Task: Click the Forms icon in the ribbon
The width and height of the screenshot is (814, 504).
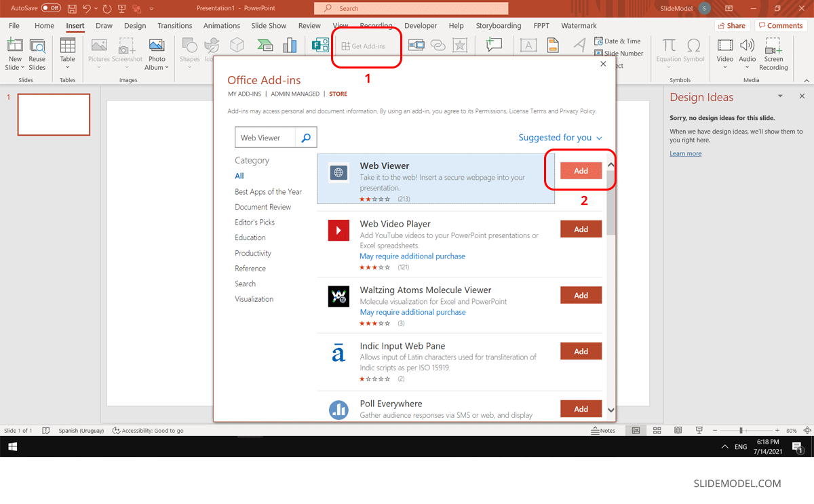Action: click(x=319, y=45)
